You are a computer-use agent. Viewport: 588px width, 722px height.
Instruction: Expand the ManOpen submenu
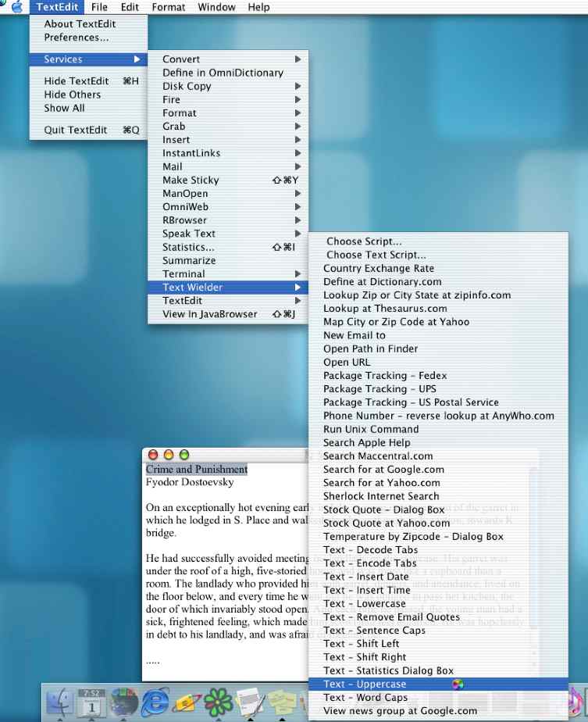(x=228, y=194)
